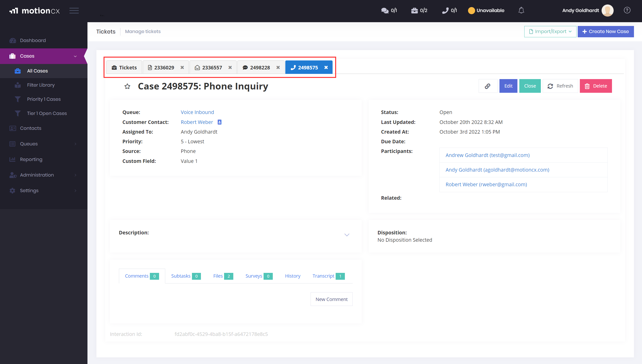Delete the case

(x=596, y=86)
